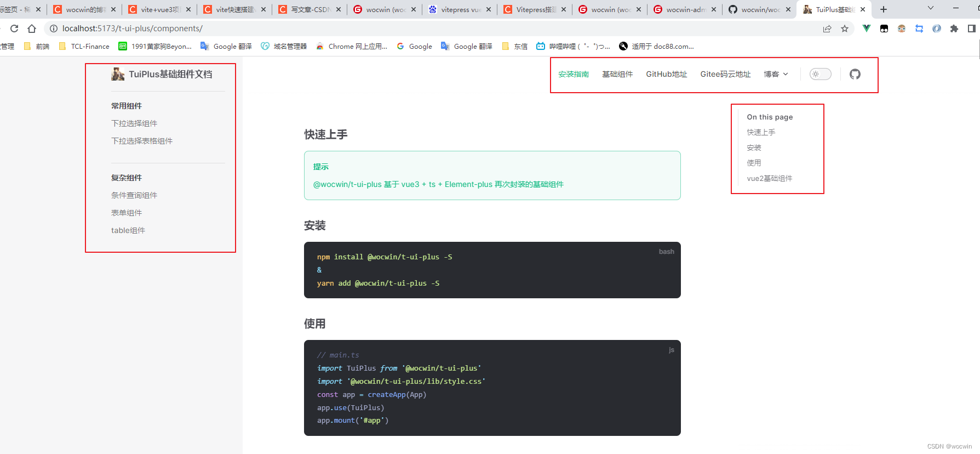Open the 哔哩哔哩 bookmark
Image resolution: width=980 pixels, height=454 pixels.
573,47
